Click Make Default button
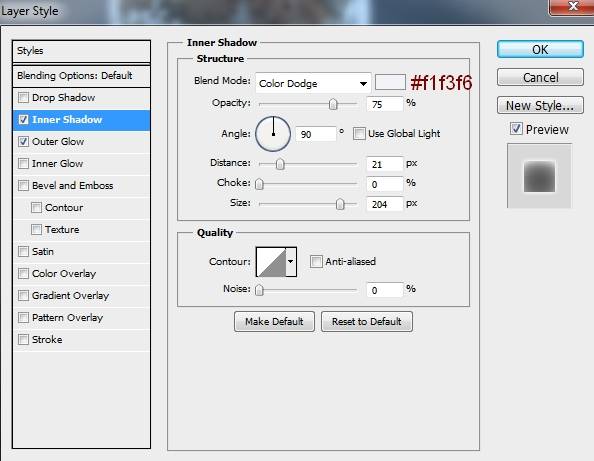 coord(274,322)
